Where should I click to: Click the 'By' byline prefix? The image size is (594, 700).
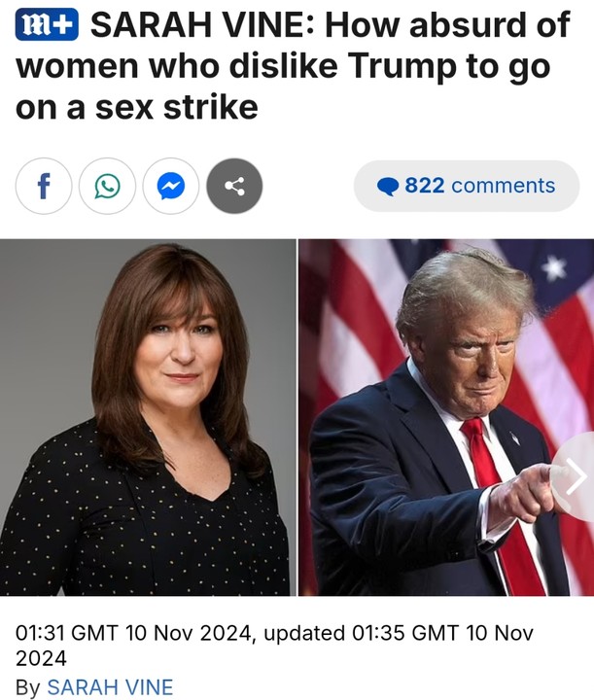tap(28, 688)
